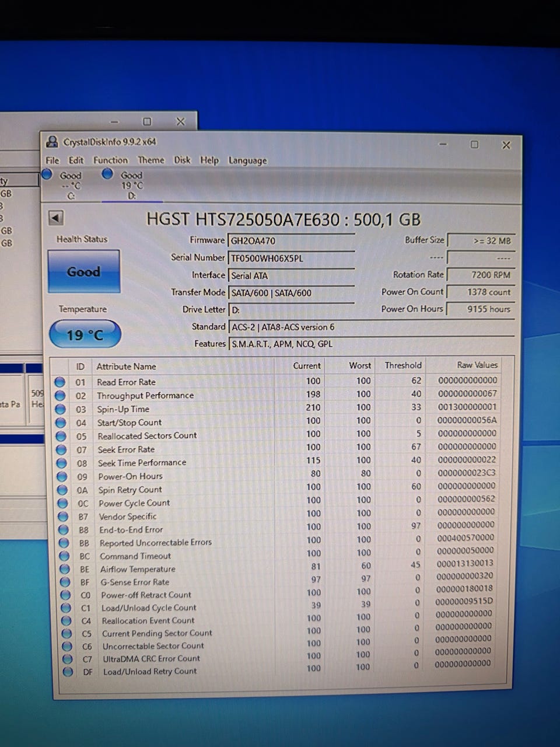560x747 pixels.
Task: Click status circle for Read Error Rate
Action: (x=60, y=382)
